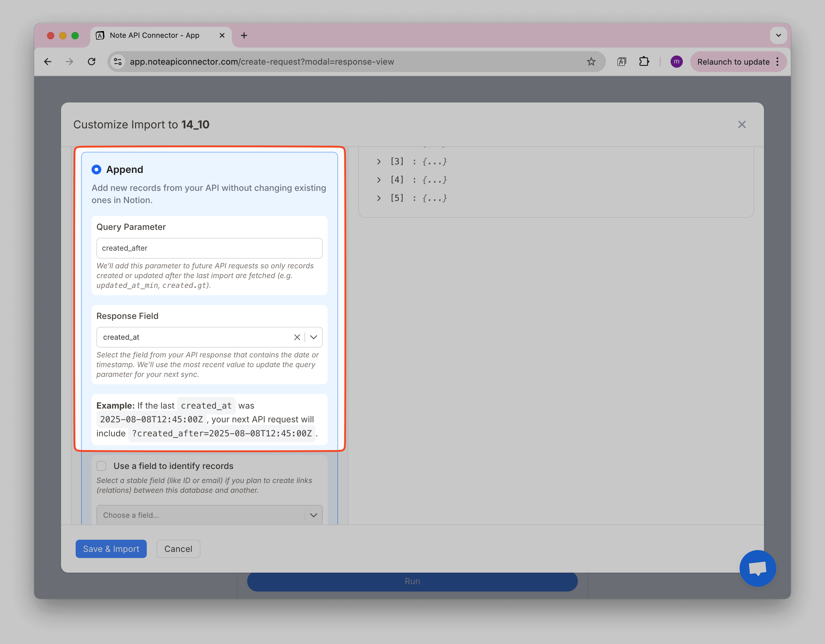Click inside the Query Parameter field

tap(209, 248)
